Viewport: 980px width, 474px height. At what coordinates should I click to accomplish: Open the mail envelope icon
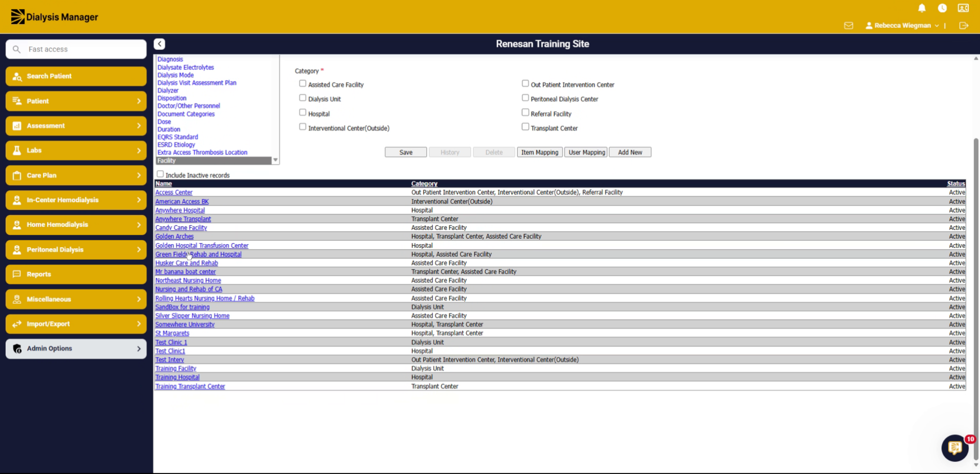(x=849, y=25)
